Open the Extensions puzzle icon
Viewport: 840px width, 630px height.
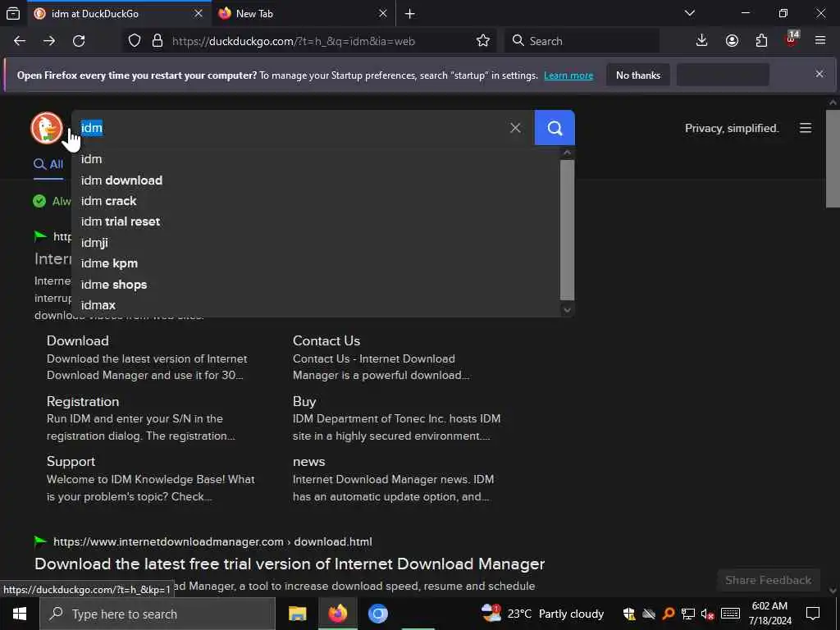point(761,41)
